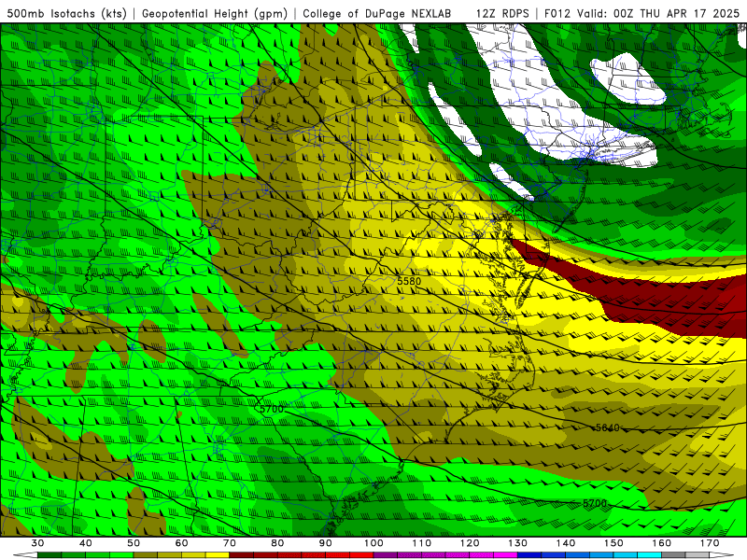Select the dark red swatch starting at 70
Viewport: 747px width, 560px height.
coord(242,555)
